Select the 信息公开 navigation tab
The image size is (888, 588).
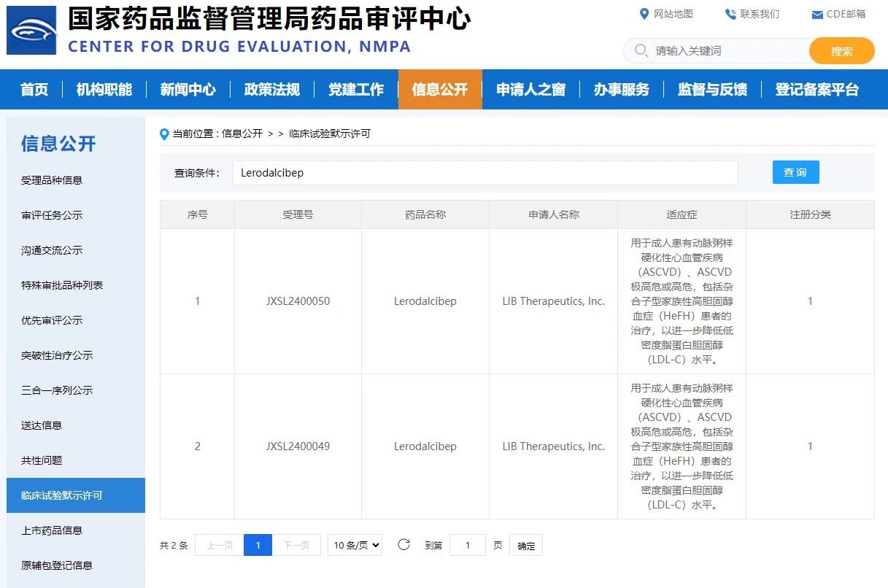coord(440,90)
